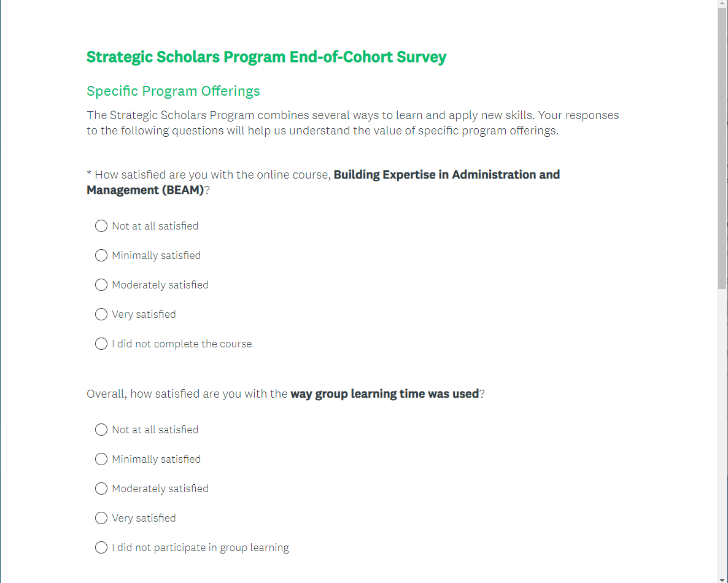Screen dimensions: 728x583
Task: Pick "Very satisfied" for the BEAM course
Action: click(x=101, y=314)
